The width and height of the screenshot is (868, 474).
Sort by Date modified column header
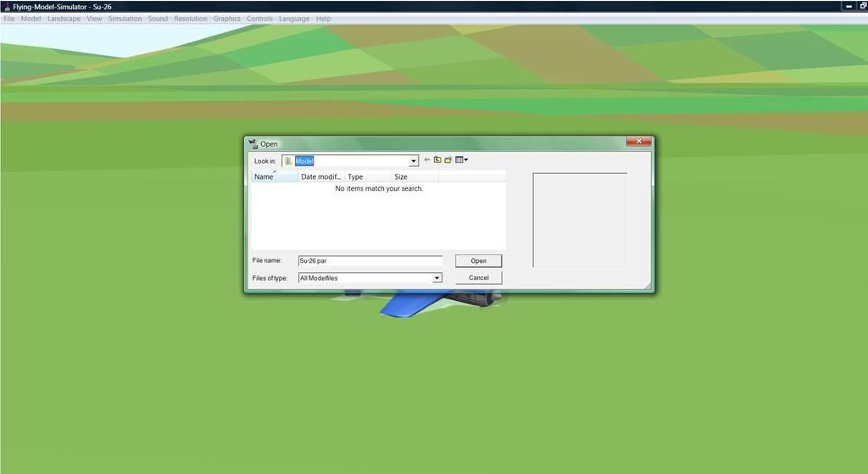[x=321, y=176]
